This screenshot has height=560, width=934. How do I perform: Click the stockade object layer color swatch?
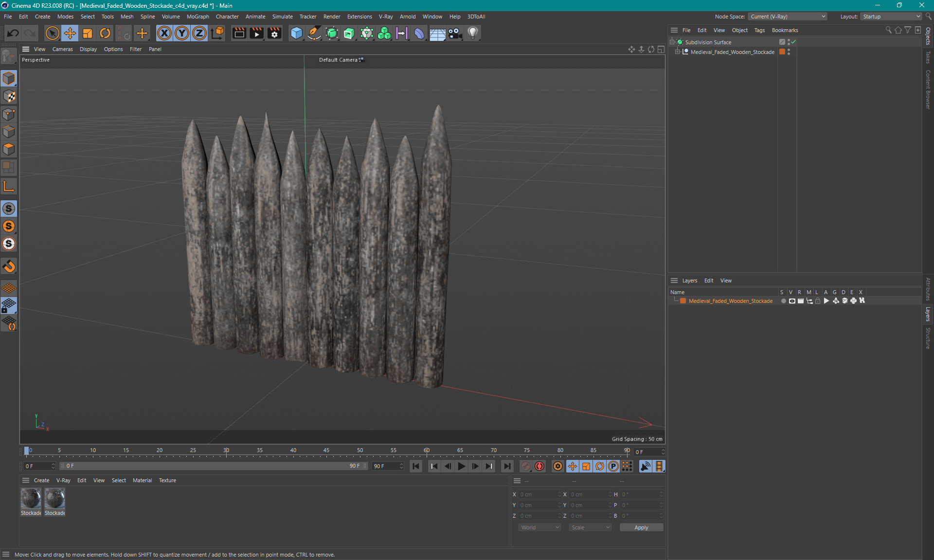(x=782, y=52)
